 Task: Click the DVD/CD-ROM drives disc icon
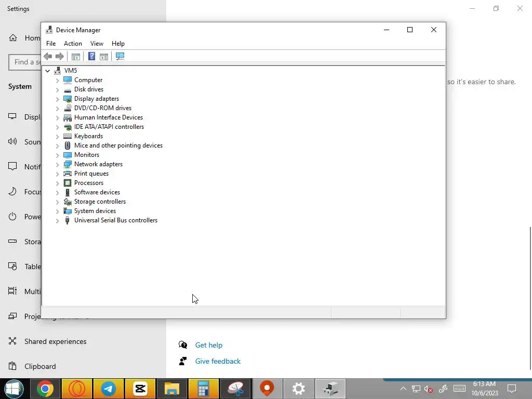[68, 108]
